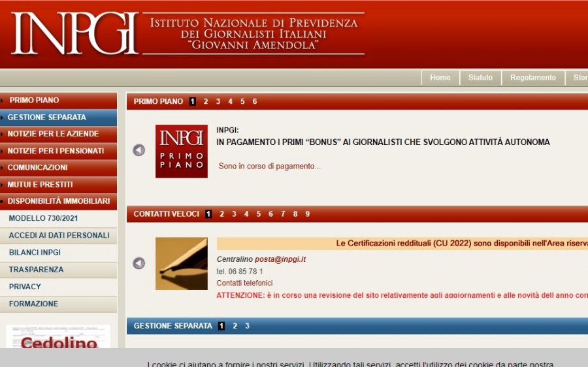
Task: Open the bonus giornalisti news headline
Action: tap(383, 142)
